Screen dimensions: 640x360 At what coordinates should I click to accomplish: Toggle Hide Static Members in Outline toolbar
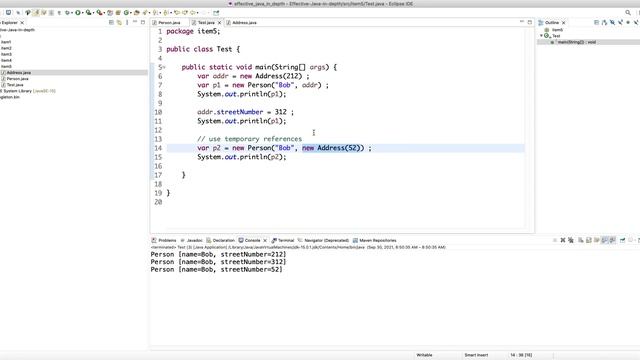pyautogui.click(x=620, y=22)
